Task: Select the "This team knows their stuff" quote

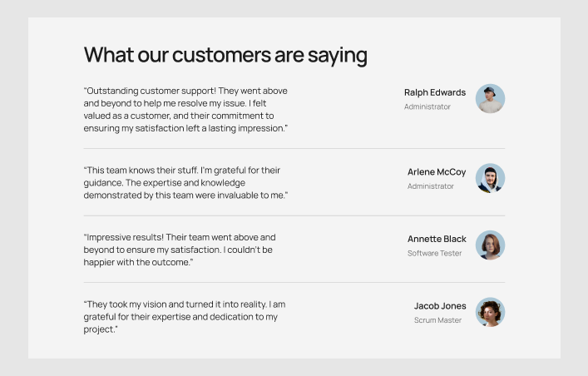Action: [x=185, y=182]
